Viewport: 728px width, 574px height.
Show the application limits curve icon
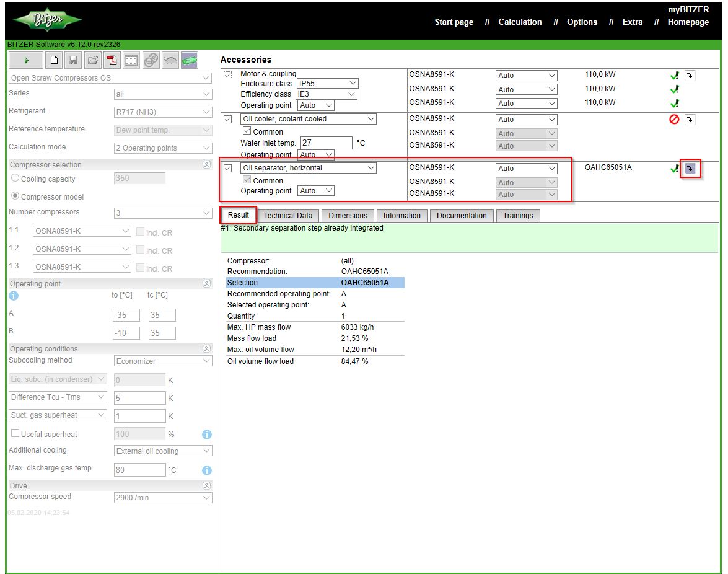coord(170,60)
